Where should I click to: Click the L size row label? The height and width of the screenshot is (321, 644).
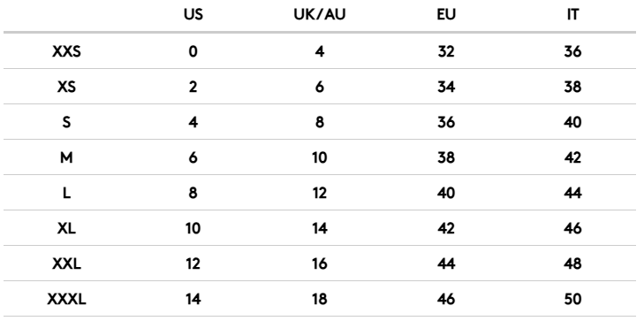tap(66, 193)
